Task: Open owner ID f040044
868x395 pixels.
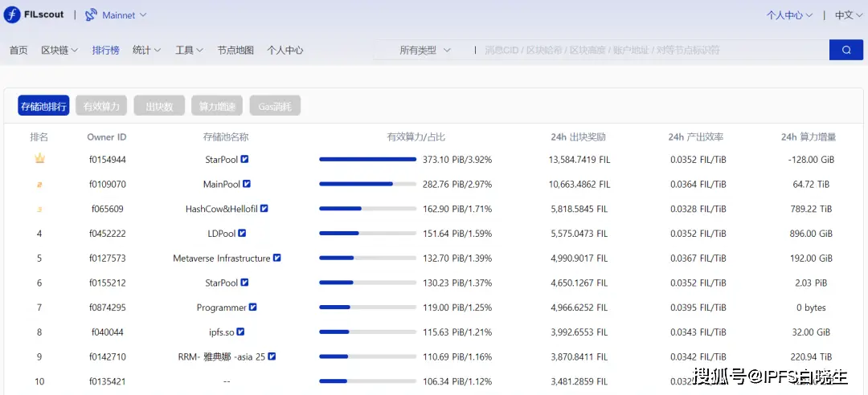Action: coord(108,332)
